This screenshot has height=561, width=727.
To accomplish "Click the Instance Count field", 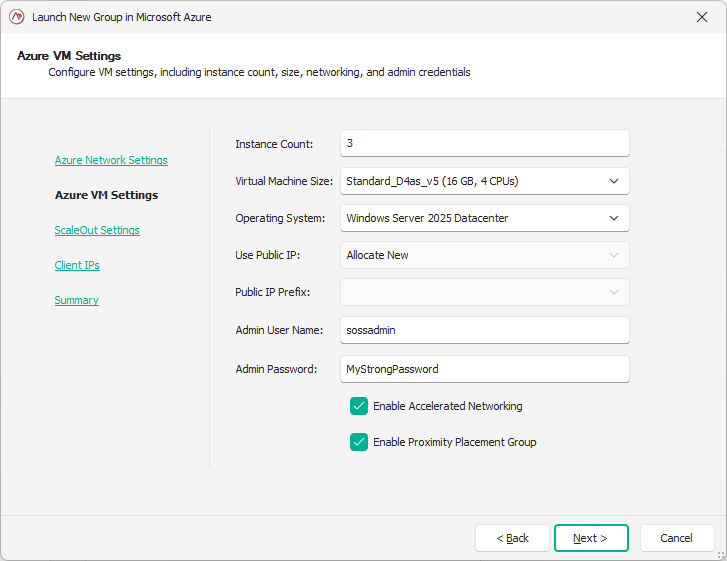I will pos(485,143).
